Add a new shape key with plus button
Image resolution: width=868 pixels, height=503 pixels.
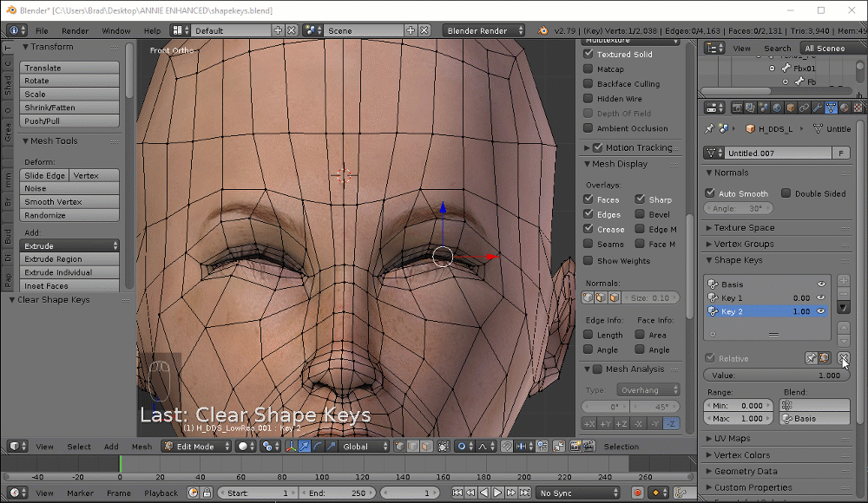click(844, 281)
